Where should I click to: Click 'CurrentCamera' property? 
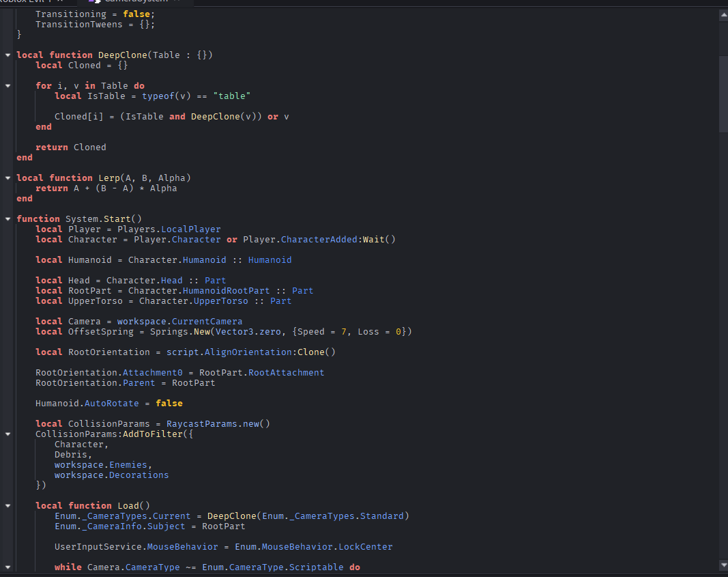(x=207, y=321)
